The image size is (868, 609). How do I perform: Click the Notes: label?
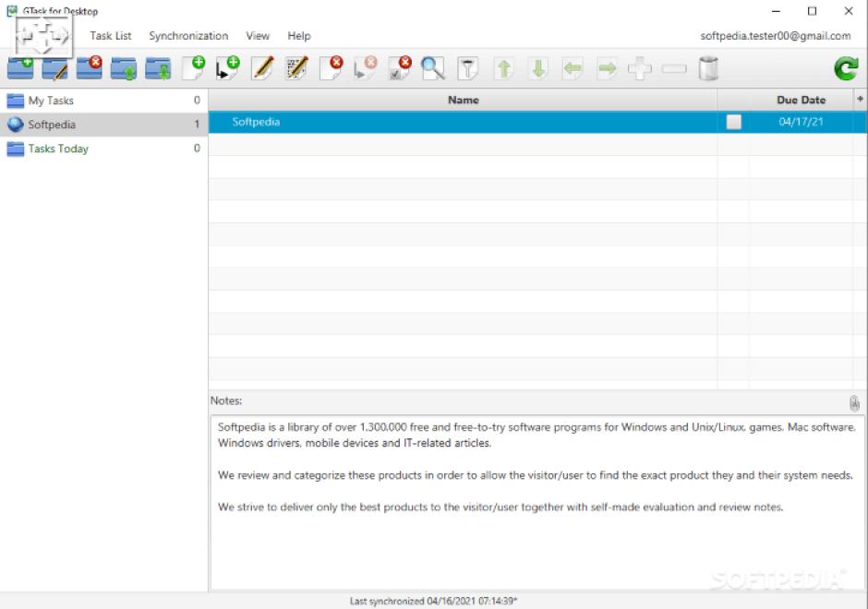point(226,401)
